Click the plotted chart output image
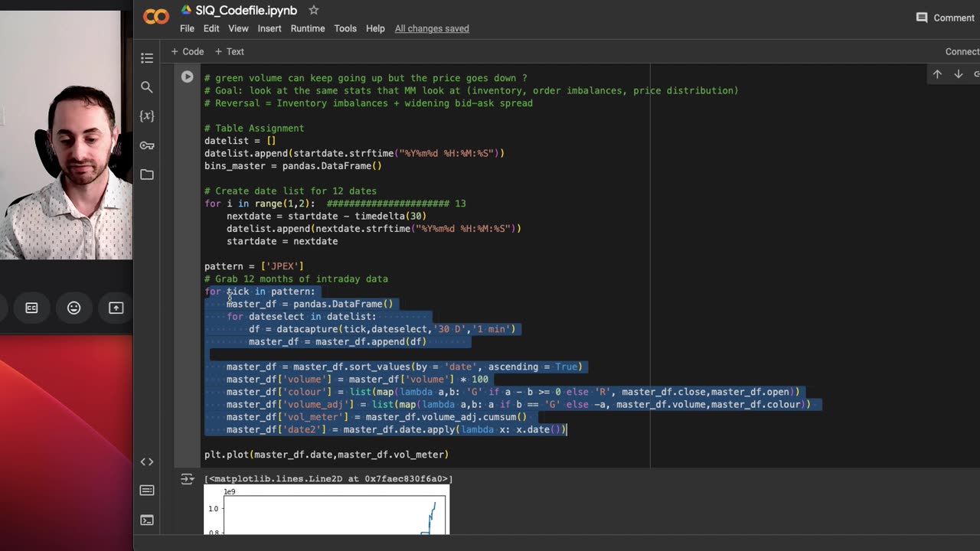The width and height of the screenshot is (980, 551). point(326,510)
